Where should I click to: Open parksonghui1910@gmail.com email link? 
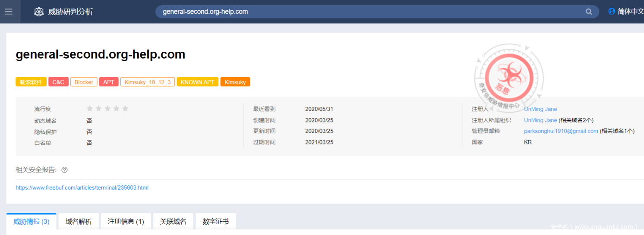(561, 131)
